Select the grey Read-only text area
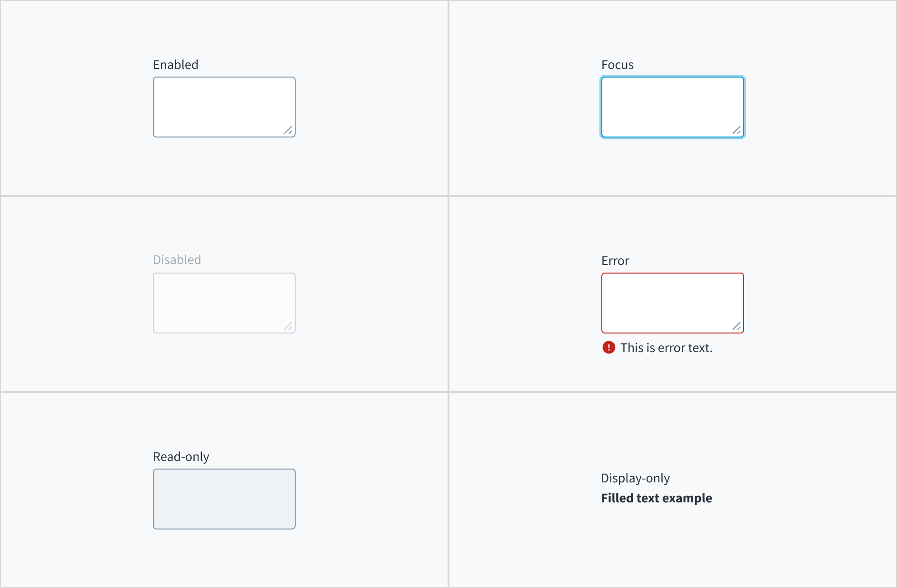 tap(224, 499)
